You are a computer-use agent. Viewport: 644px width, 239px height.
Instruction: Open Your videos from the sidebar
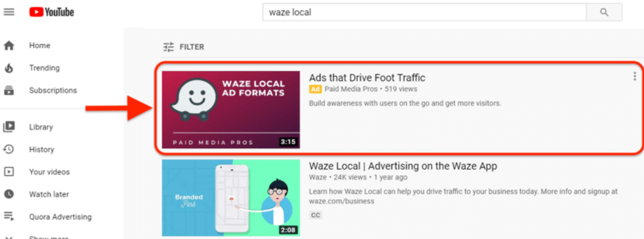(49, 172)
